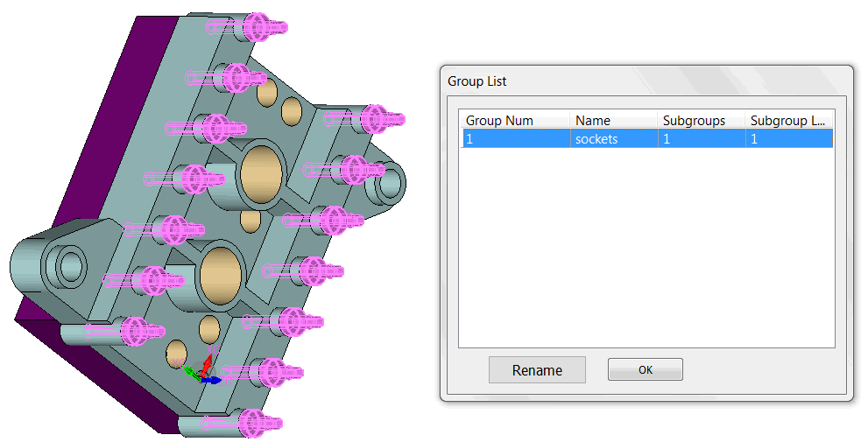Click the Rename button
868x442 pixels.
[537, 370]
